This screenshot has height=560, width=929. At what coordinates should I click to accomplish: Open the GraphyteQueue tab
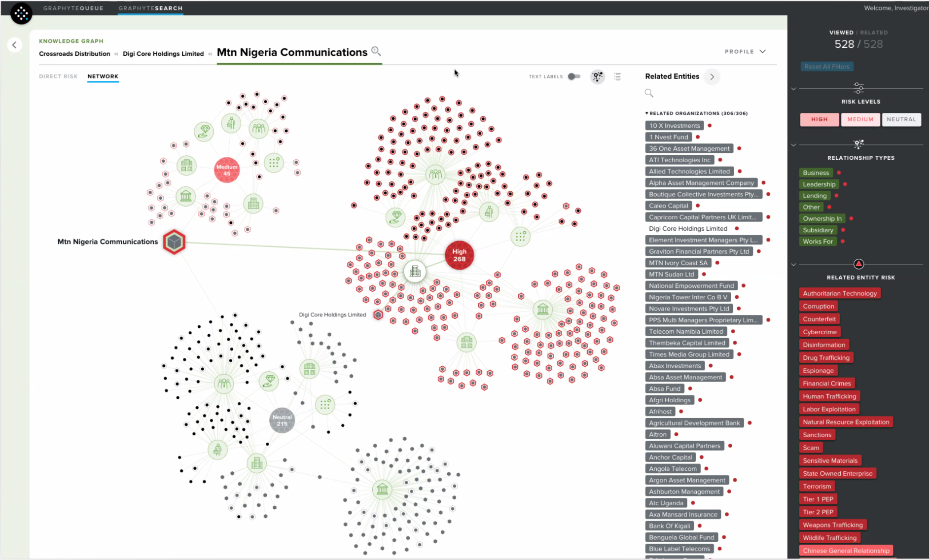tap(73, 8)
